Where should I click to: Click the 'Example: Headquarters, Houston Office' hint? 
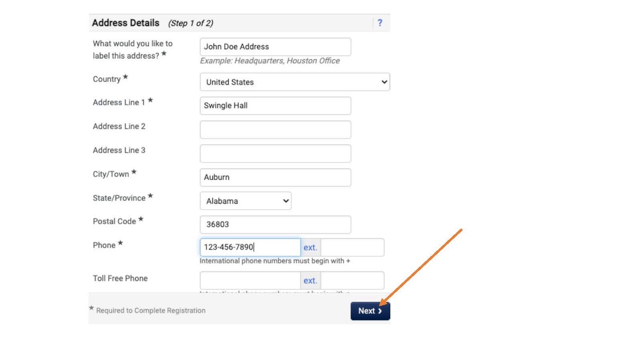pyautogui.click(x=270, y=61)
